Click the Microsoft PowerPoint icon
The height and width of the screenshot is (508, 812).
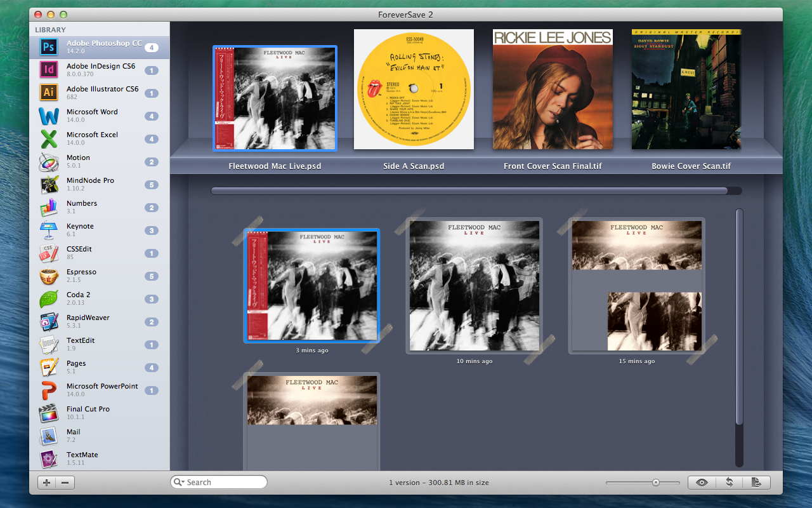[x=49, y=390]
